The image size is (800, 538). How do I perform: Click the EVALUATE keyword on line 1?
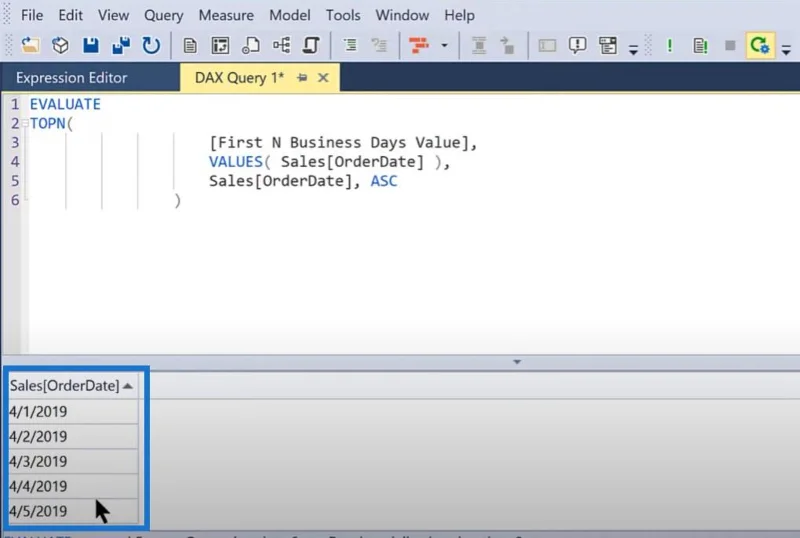(65, 104)
